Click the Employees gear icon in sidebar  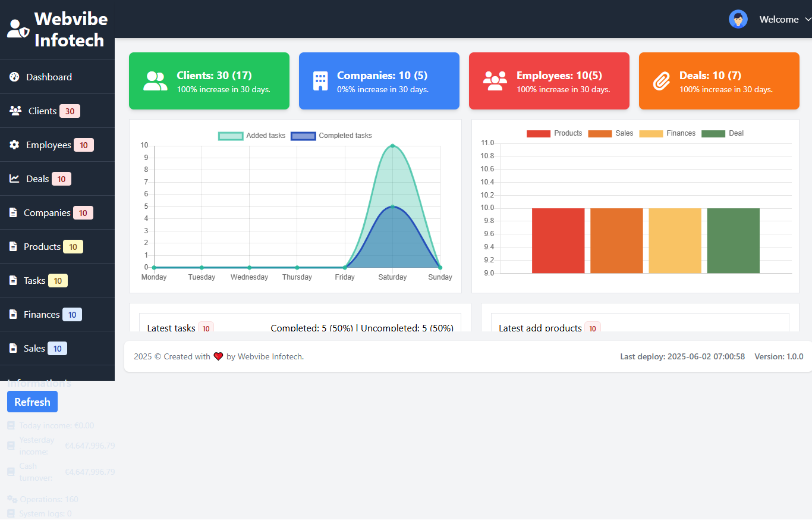coord(14,145)
